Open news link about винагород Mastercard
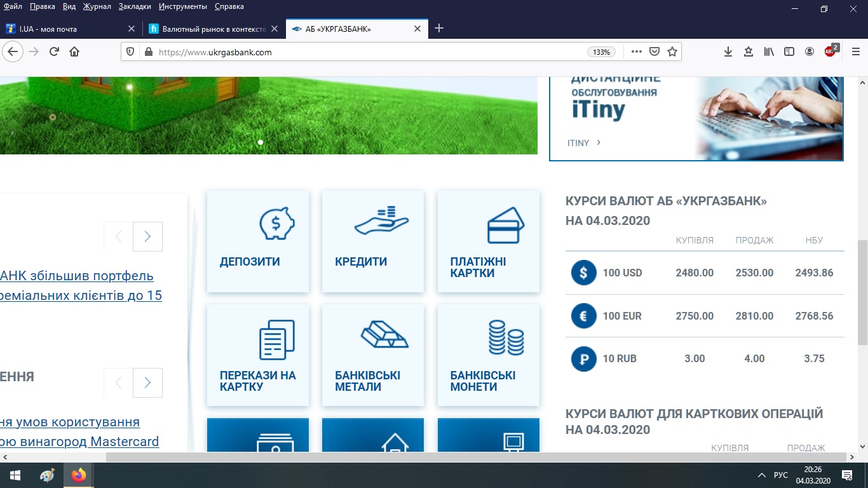 (x=79, y=432)
